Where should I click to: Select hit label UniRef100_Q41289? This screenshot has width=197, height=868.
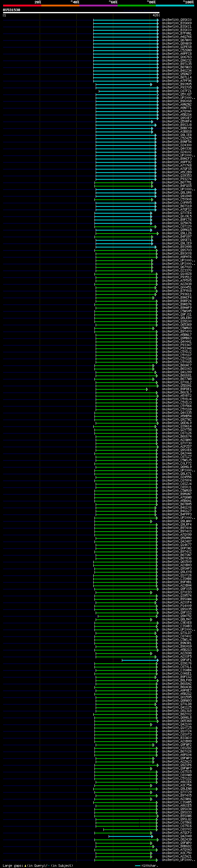[176, 372]
